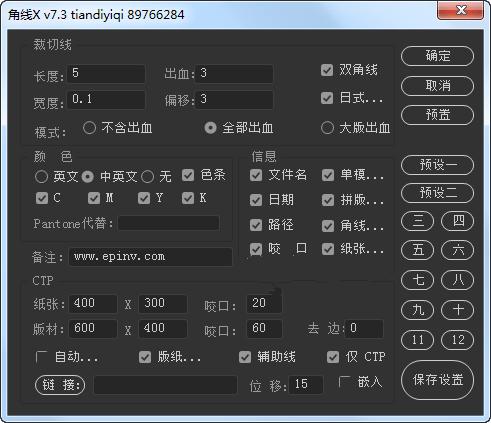Enable the 自动 checkbox
Viewport: 491px width, 423px height.
[41, 357]
